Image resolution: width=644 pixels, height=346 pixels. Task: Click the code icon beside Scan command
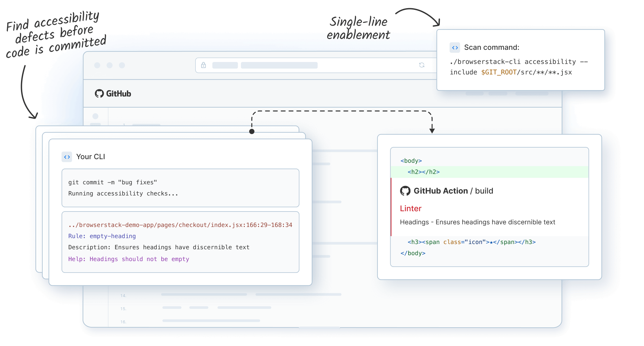(454, 47)
